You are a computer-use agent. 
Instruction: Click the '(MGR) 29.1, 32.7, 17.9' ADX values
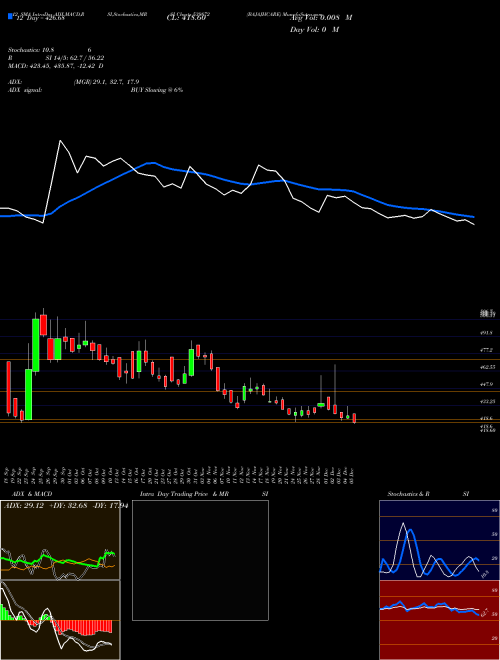(x=106, y=82)
